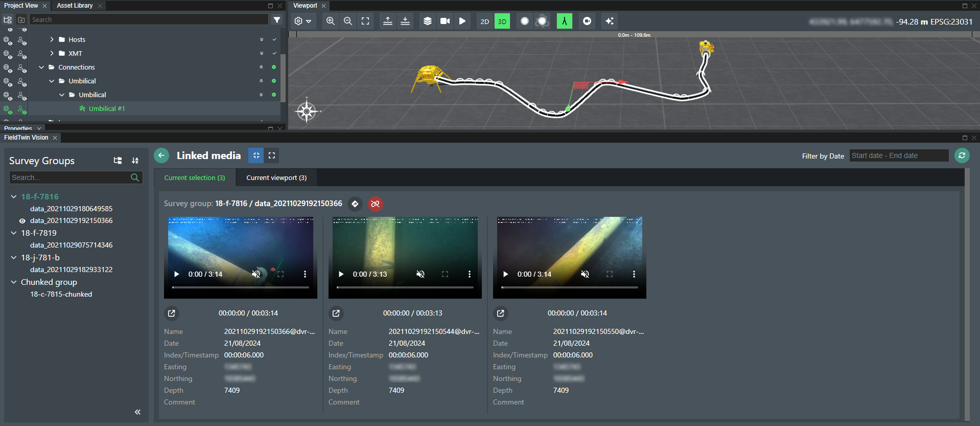Unmute the second video (0:00 / 3:13)
The width and height of the screenshot is (980, 426).
tap(421, 274)
